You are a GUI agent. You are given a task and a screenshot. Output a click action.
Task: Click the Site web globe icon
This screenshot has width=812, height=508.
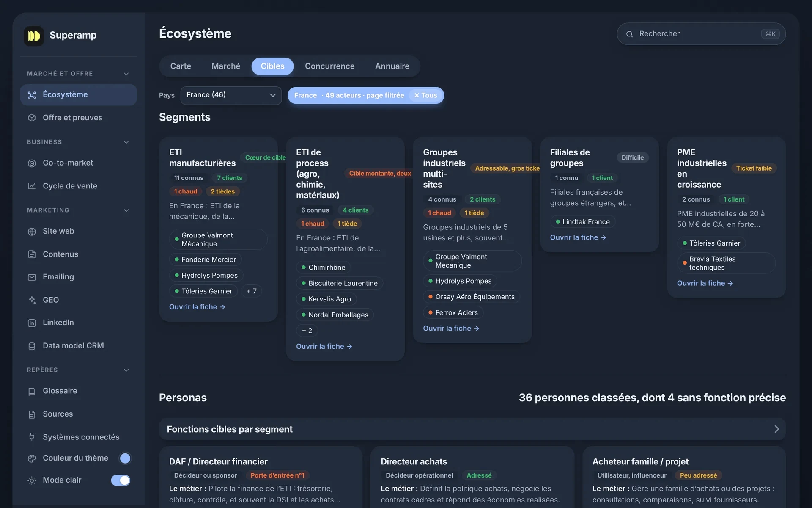coord(32,232)
